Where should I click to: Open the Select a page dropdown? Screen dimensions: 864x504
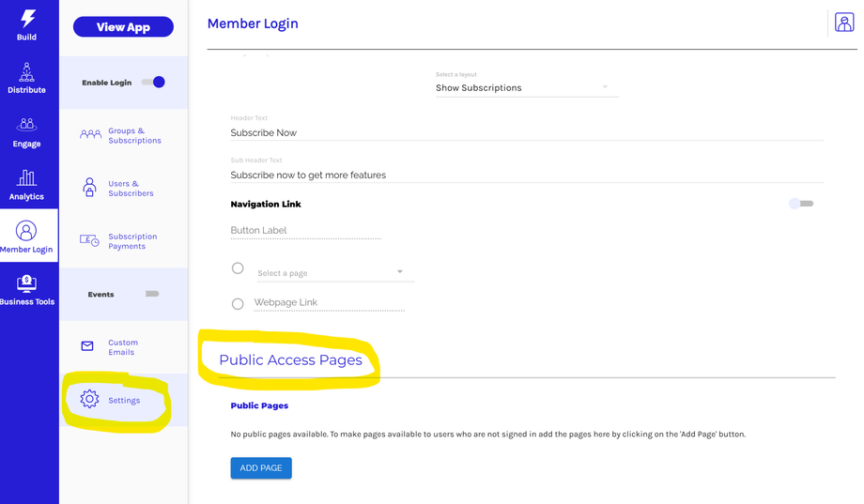(x=334, y=273)
